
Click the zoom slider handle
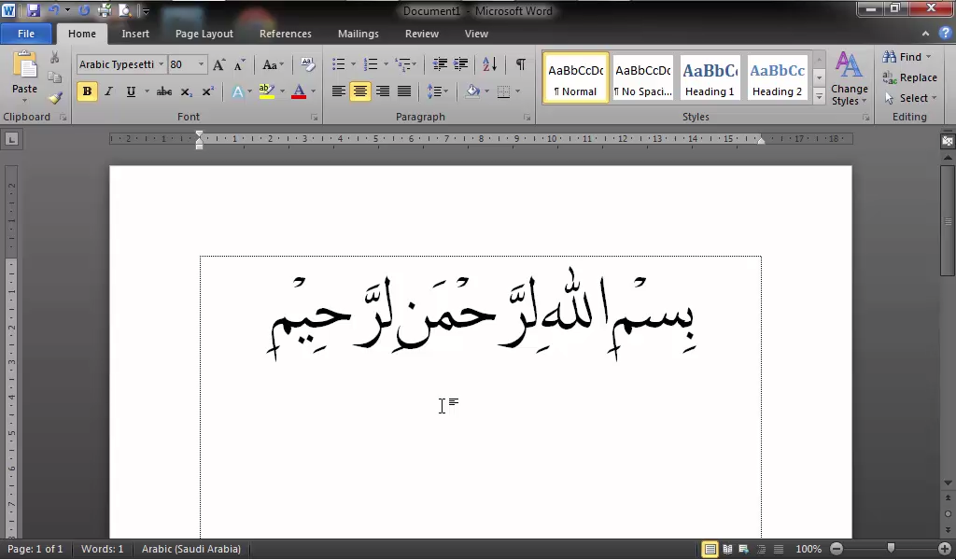coord(891,549)
